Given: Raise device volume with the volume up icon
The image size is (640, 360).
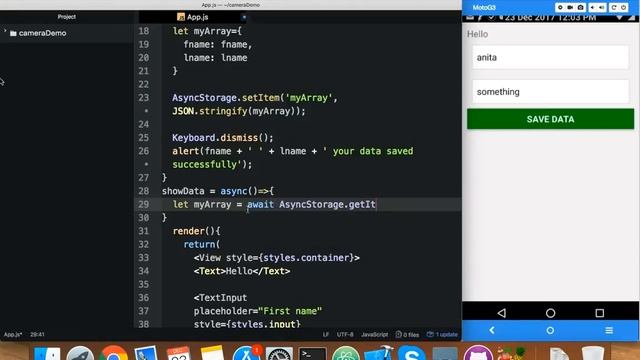Looking at the screenshot, I should click(x=602, y=7).
